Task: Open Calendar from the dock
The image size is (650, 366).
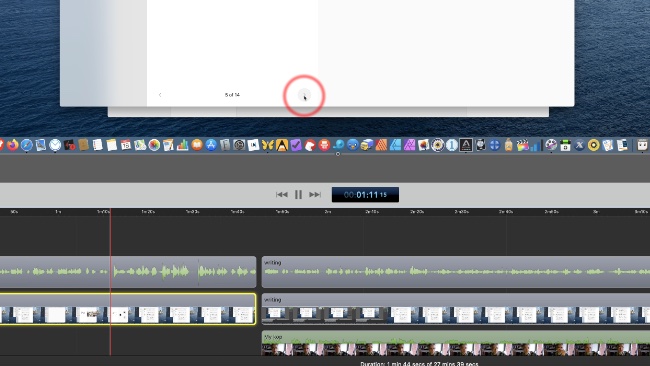Action: tap(126, 145)
